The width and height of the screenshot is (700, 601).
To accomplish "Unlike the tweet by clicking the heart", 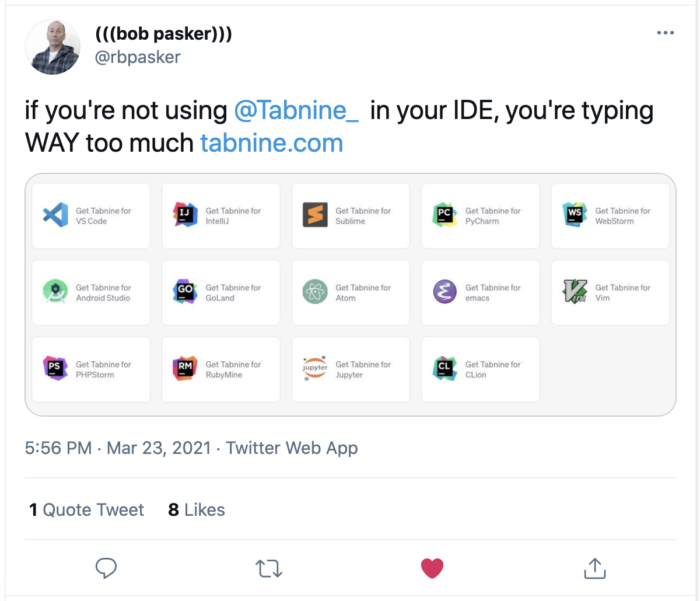I will (432, 567).
